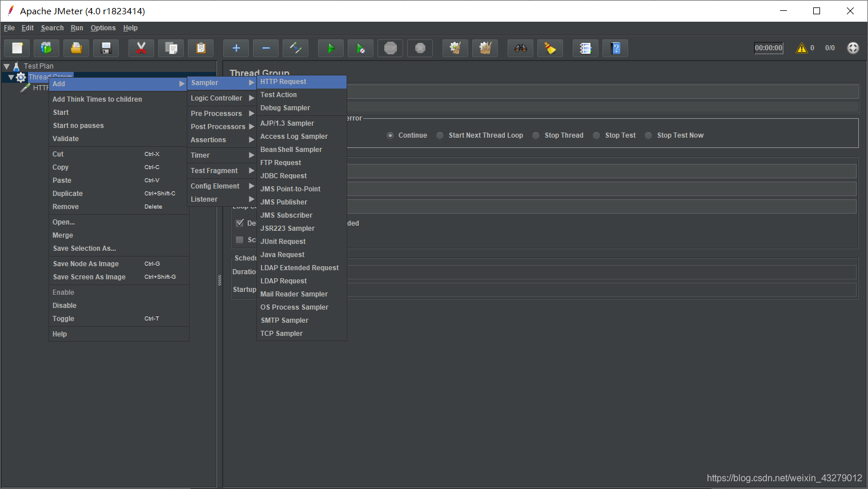868x489 pixels.
Task: Select Duplicate in context menu
Action: tap(119, 194)
